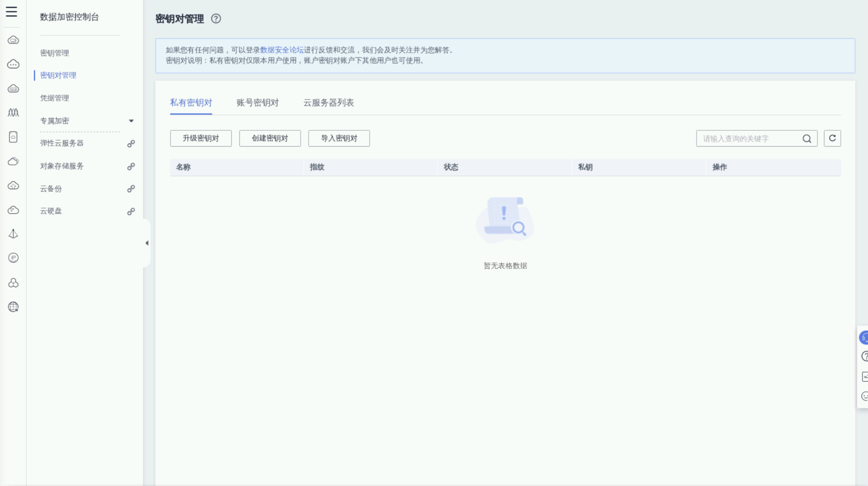Click the 私钥 column header
The width and height of the screenshot is (868, 486).
tap(585, 167)
